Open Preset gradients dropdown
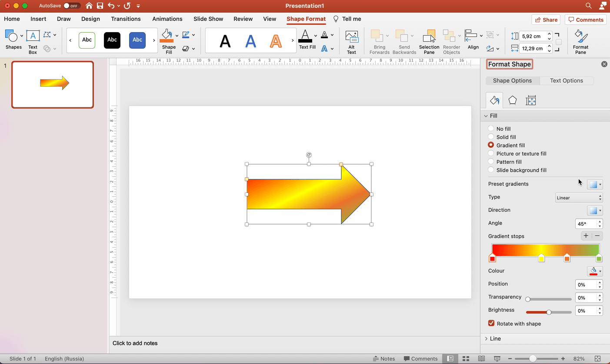610x364 pixels. [595, 185]
